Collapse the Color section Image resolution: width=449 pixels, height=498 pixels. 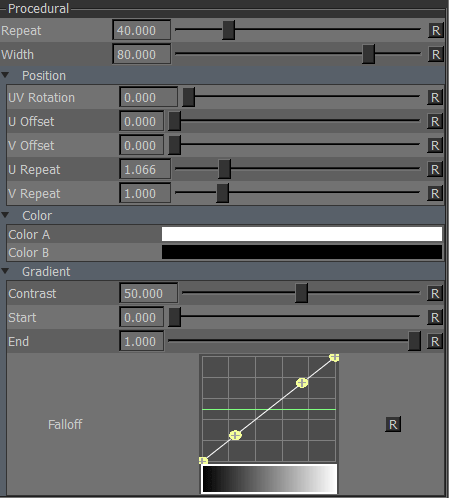tap(5, 215)
